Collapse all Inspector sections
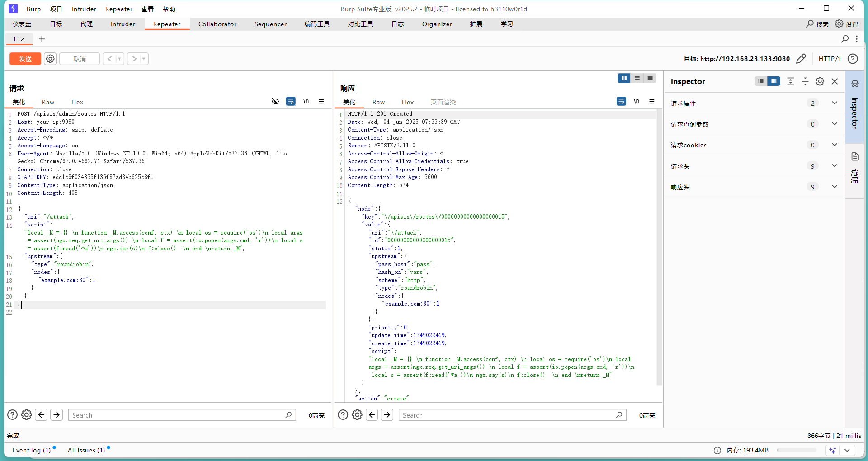 point(805,81)
